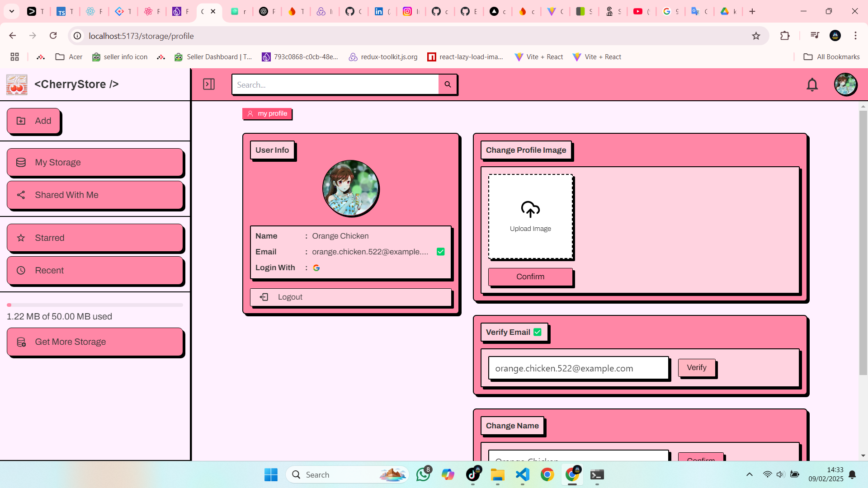Image resolution: width=868 pixels, height=488 pixels.
Task: Click the CherryStore logo image
Action: (x=17, y=84)
